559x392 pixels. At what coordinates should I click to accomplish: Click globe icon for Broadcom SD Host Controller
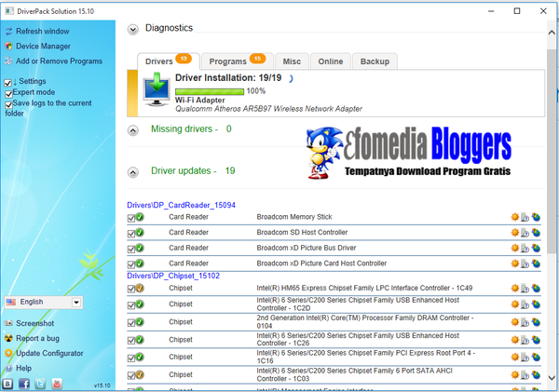click(536, 233)
